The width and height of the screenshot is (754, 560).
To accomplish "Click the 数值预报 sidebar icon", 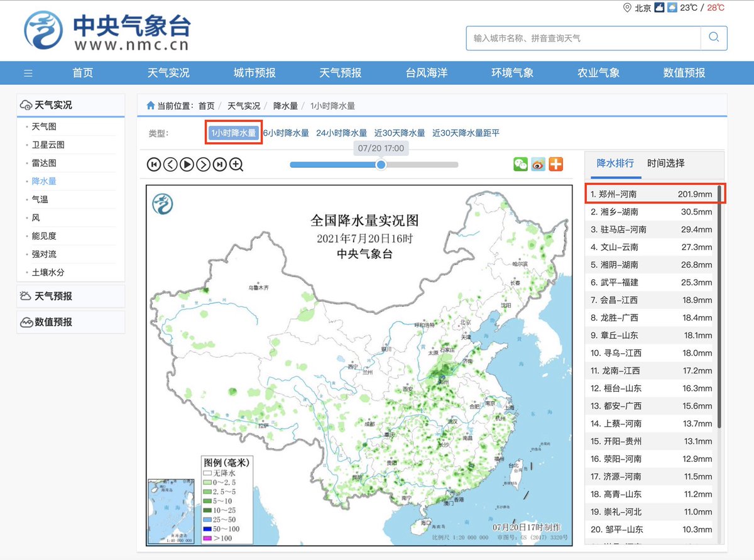I will pos(26,322).
